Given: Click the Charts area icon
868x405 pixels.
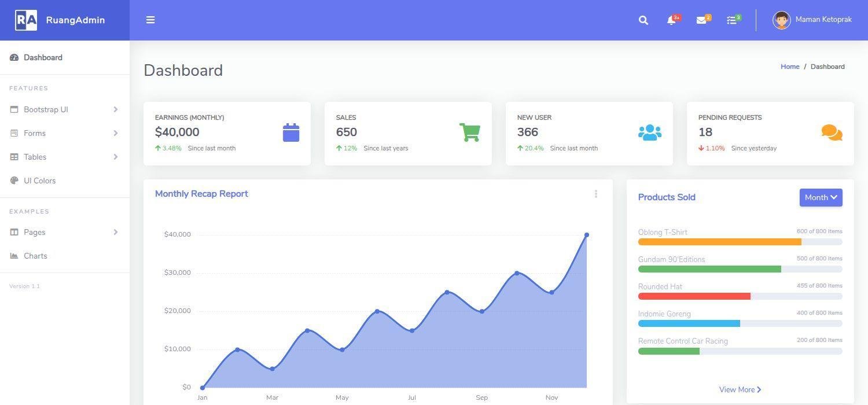Looking at the screenshot, I should [x=14, y=256].
